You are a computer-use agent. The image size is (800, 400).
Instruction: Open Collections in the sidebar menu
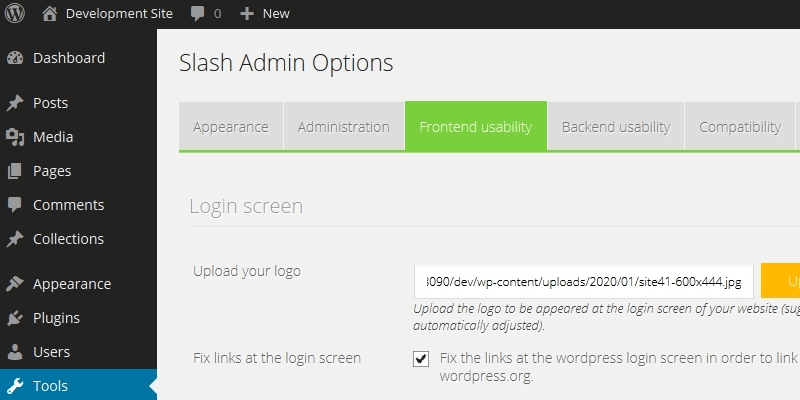tap(68, 239)
